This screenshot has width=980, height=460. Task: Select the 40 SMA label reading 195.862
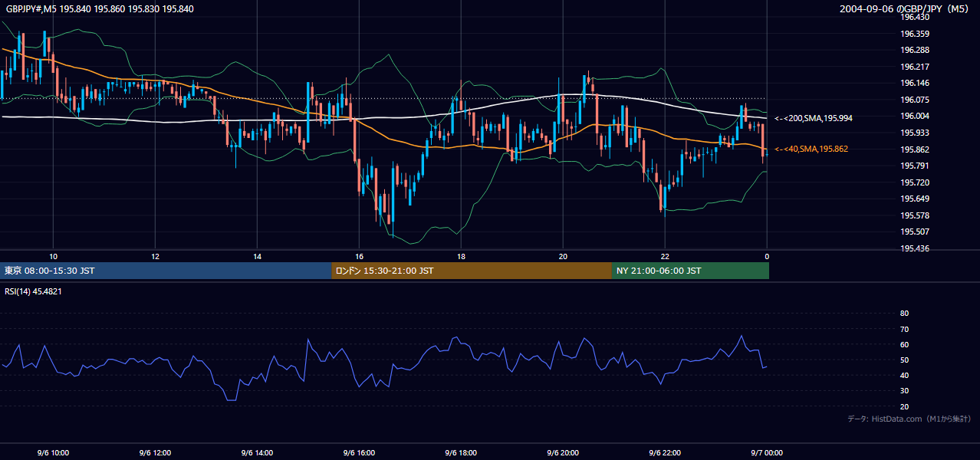811,149
